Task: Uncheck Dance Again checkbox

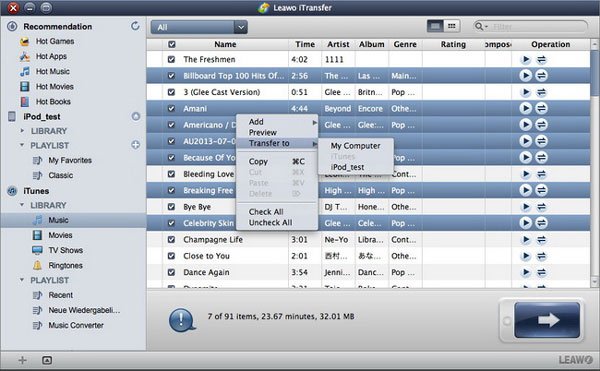Action: click(171, 272)
